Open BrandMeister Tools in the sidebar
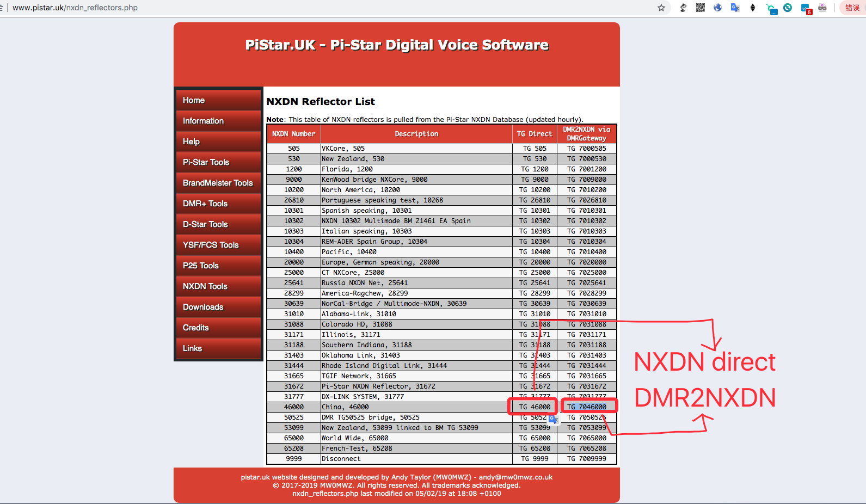 (x=218, y=183)
